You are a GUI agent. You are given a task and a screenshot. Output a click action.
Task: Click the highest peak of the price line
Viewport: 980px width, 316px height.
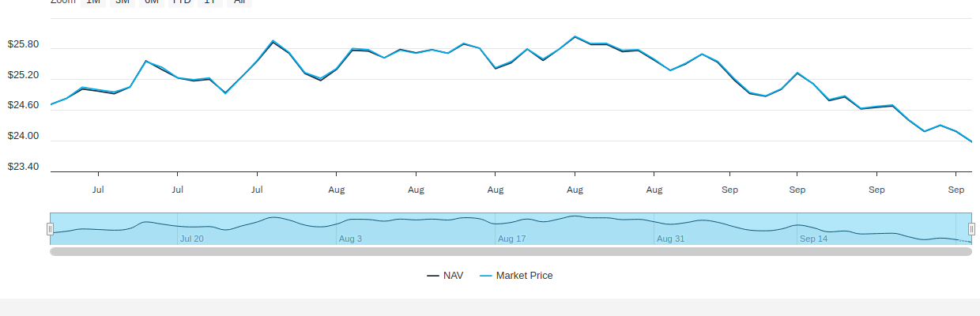click(575, 36)
